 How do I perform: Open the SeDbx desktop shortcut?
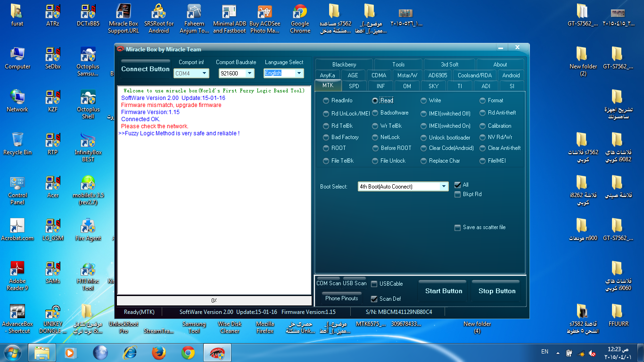pos(53,58)
